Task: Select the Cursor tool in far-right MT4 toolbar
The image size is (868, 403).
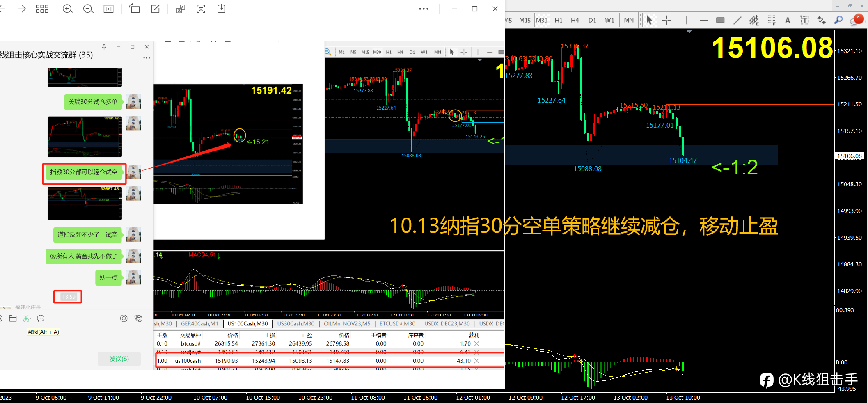Action: tap(649, 20)
